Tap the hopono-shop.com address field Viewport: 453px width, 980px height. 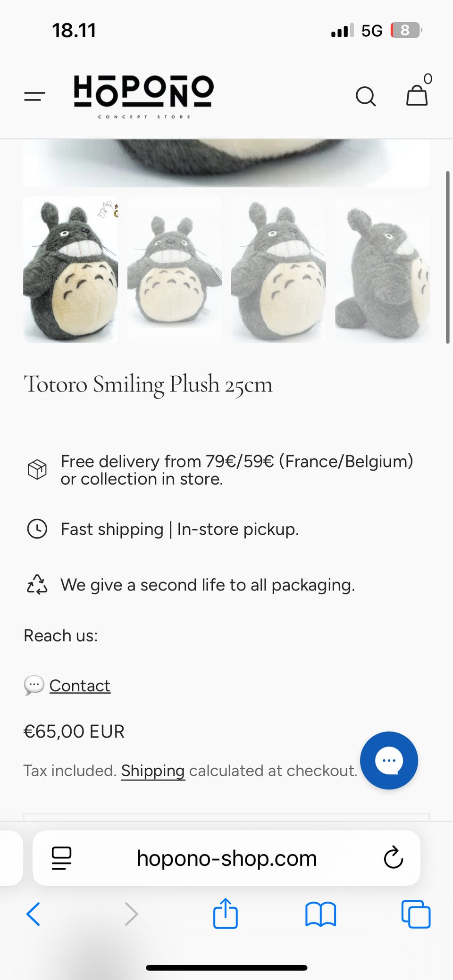click(x=226, y=858)
